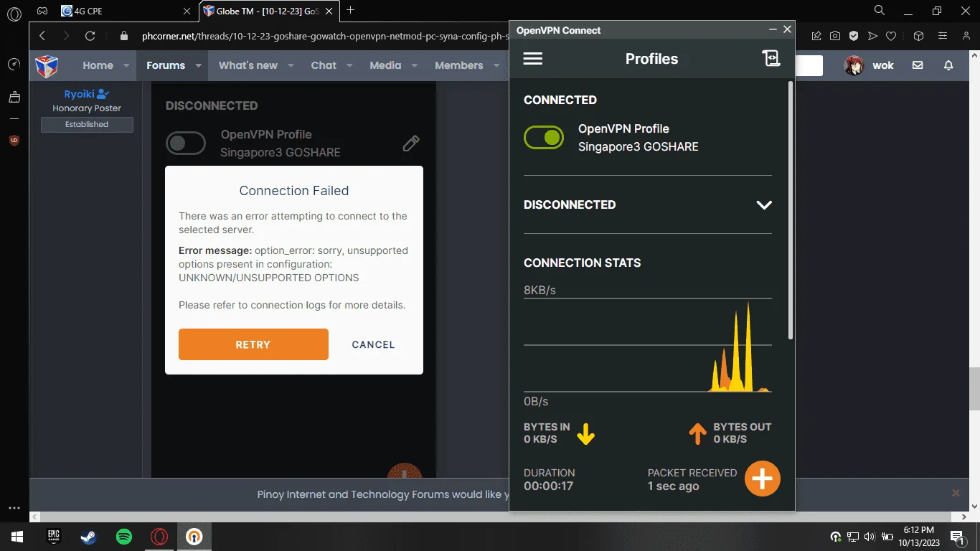Open the extensions cube icon
The image size is (980, 551).
pyautogui.click(x=918, y=36)
